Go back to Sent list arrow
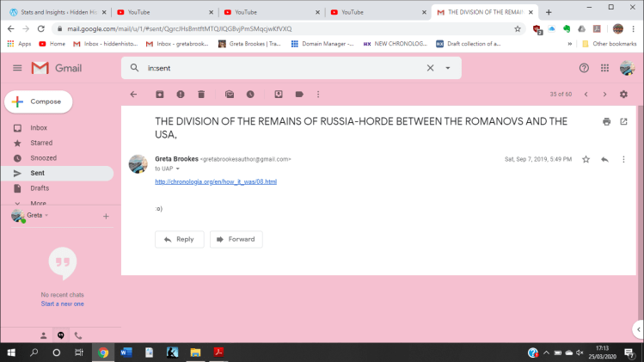This screenshot has width=644, height=362. (133, 94)
